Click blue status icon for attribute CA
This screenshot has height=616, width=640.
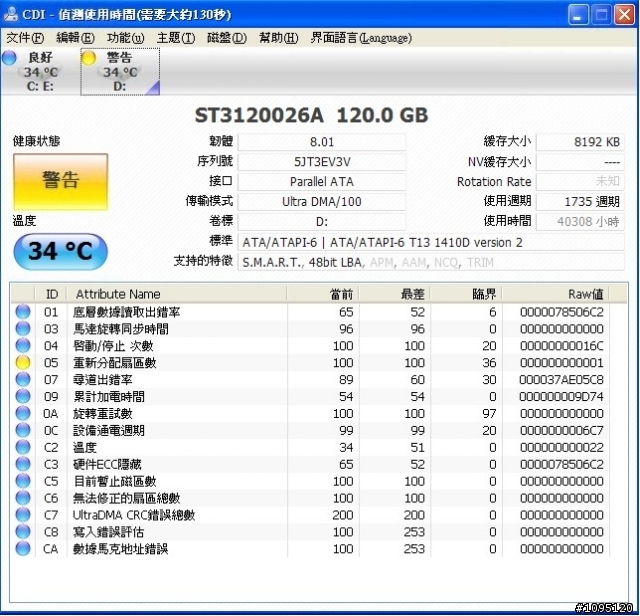[x=23, y=549]
